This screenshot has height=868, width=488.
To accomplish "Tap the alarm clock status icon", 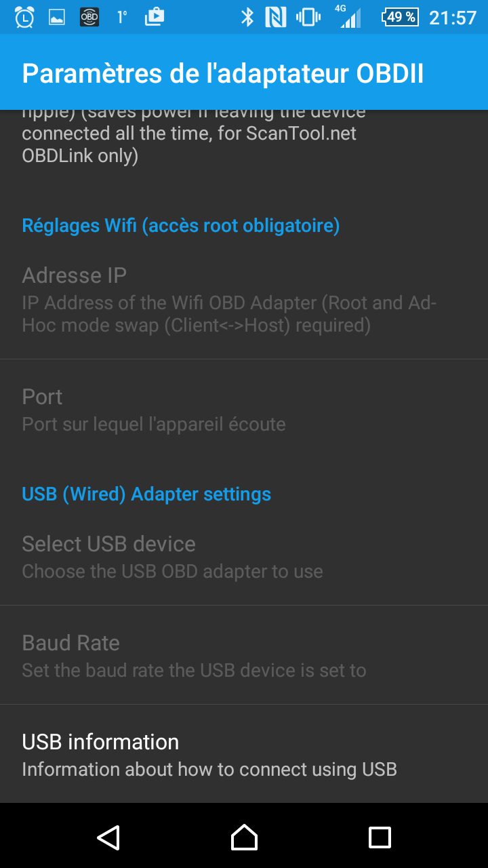I will point(24,17).
